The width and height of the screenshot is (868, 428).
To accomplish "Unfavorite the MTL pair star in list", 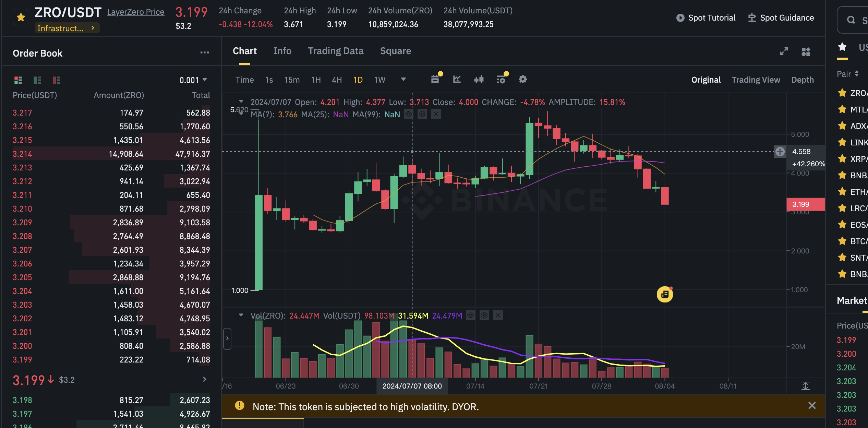I will coord(842,109).
